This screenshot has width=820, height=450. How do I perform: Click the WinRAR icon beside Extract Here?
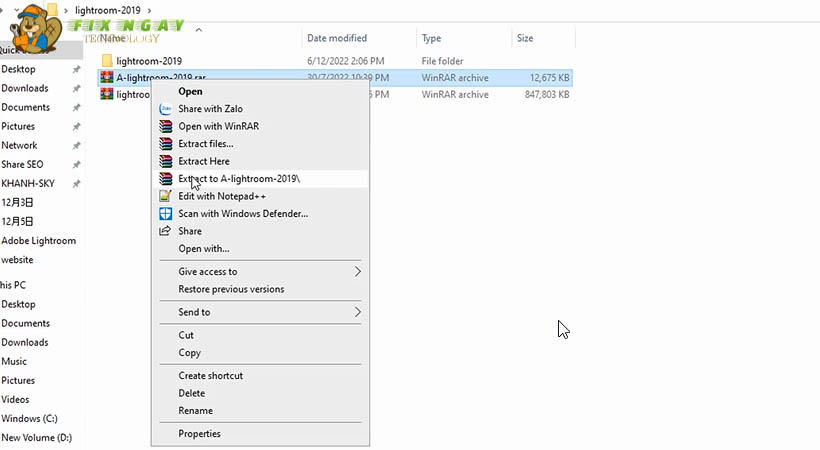(166, 161)
